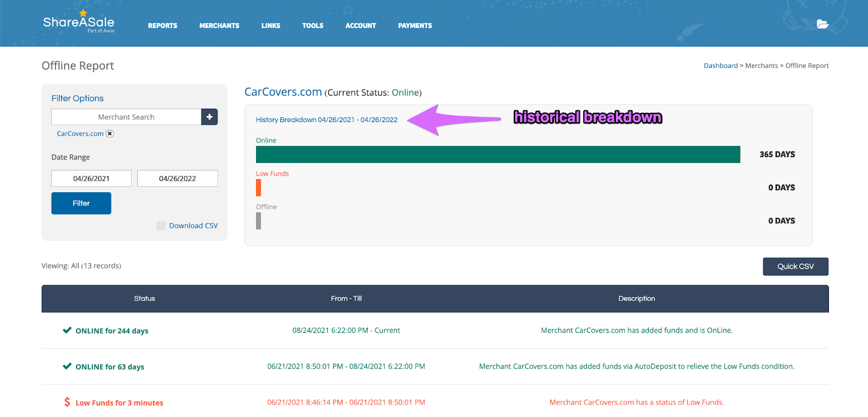Click the Description column header
868x417 pixels.
pyautogui.click(x=637, y=299)
